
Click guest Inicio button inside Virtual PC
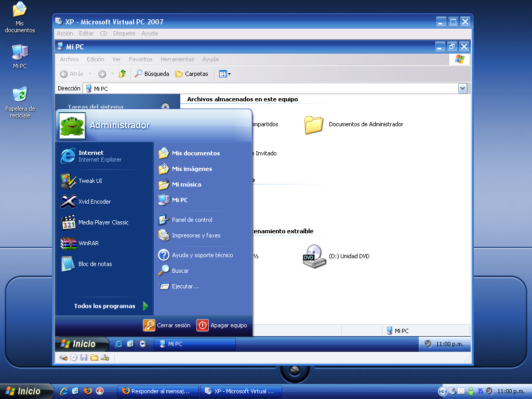coord(82,344)
